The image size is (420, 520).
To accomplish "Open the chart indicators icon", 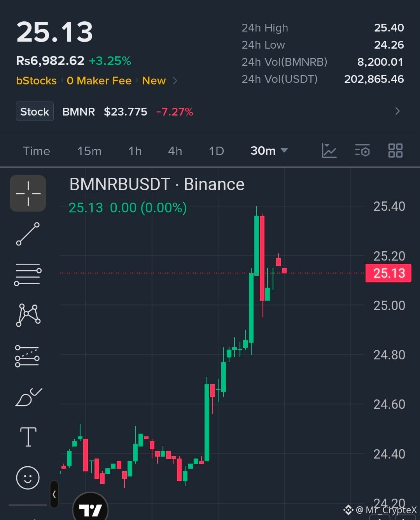I will 329,151.
